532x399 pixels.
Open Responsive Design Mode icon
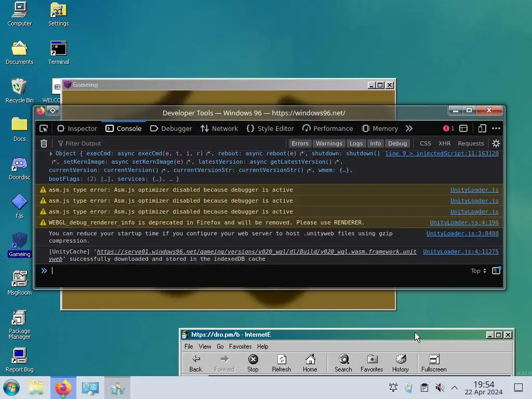coord(482,128)
